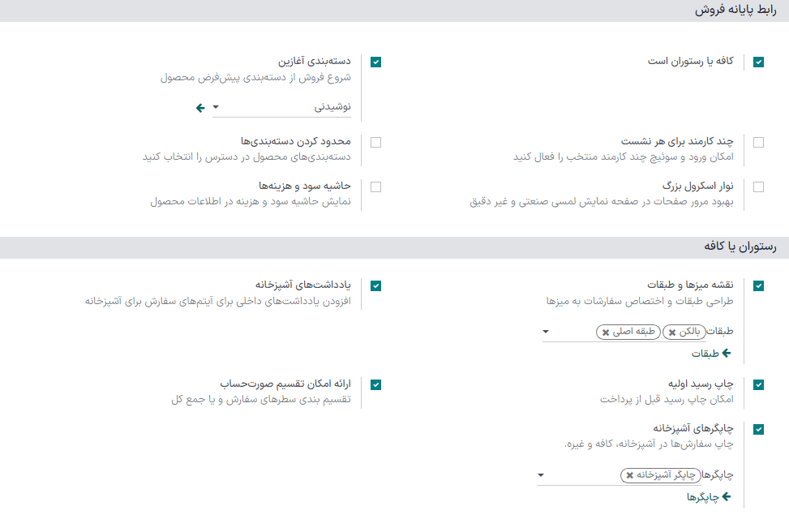This screenshot has height=532, width=789.
Task: Enable the نوار اسکرول بزرگ option
Action: pos(758,187)
